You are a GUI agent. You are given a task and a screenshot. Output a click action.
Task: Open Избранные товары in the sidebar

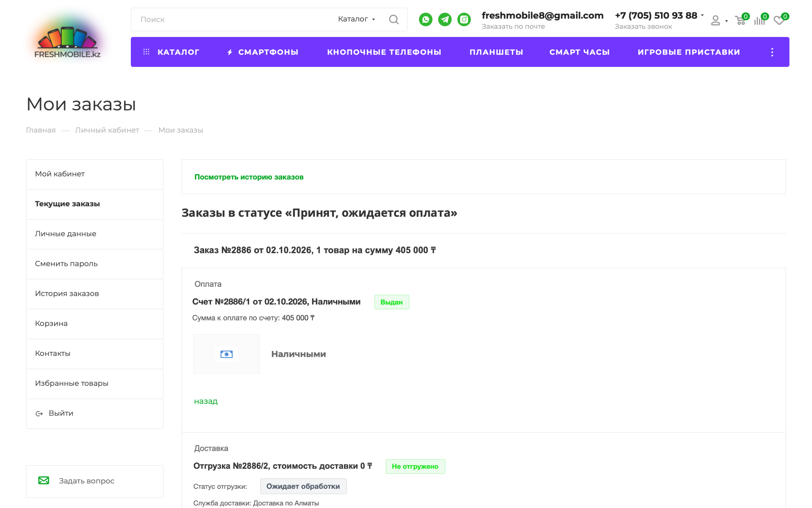point(95,383)
